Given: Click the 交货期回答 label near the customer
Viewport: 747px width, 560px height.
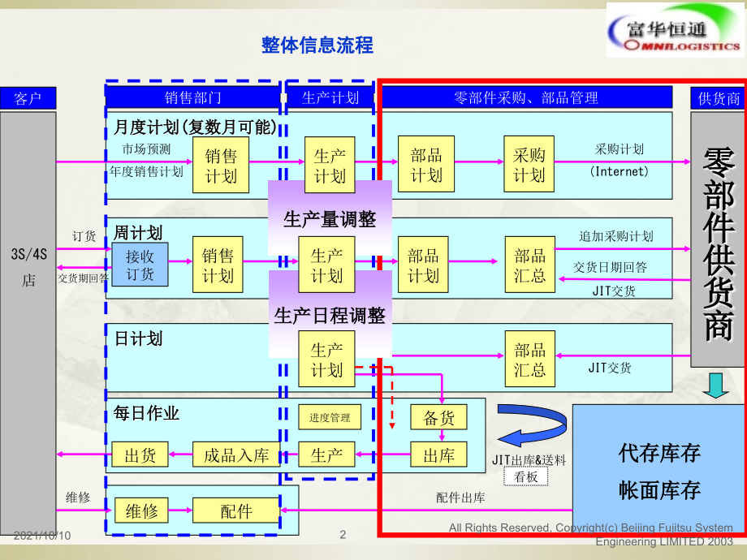Looking at the screenshot, I should [x=84, y=278].
